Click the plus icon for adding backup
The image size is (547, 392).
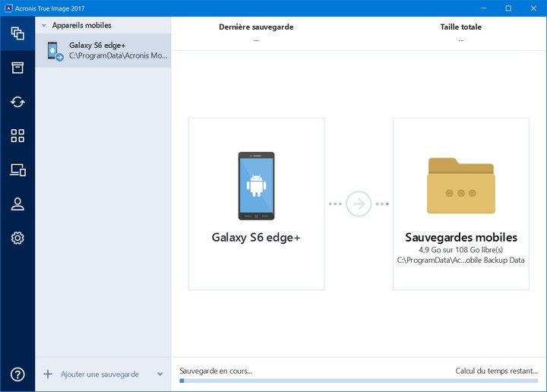click(x=48, y=375)
